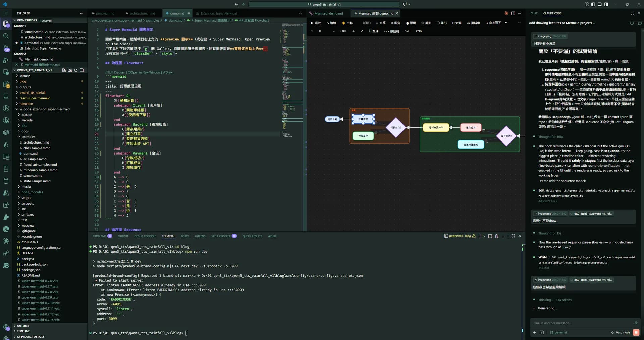Click the Edit Diagram code lens link
This screenshot has height=340, width=644.
(116, 72)
